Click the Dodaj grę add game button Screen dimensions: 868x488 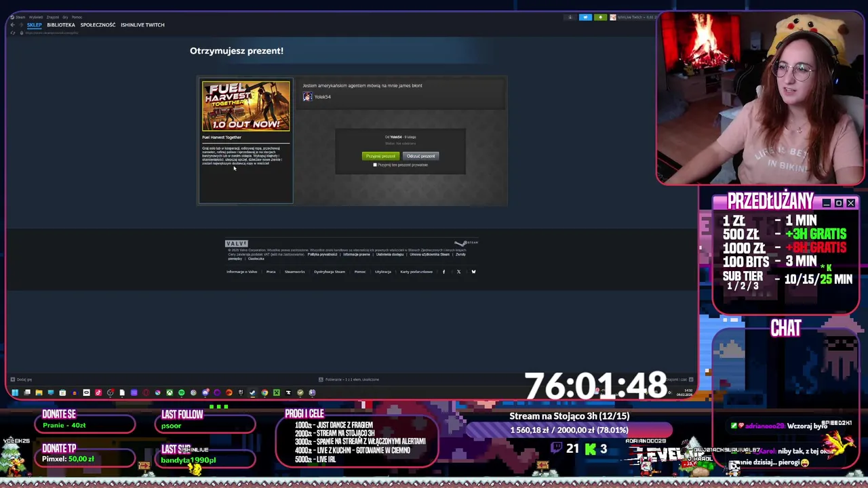click(20, 380)
